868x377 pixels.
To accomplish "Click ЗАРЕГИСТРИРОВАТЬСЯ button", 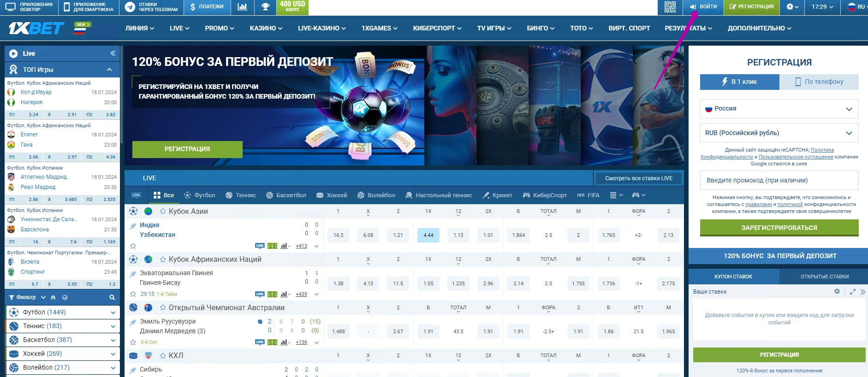I will (x=779, y=228).
